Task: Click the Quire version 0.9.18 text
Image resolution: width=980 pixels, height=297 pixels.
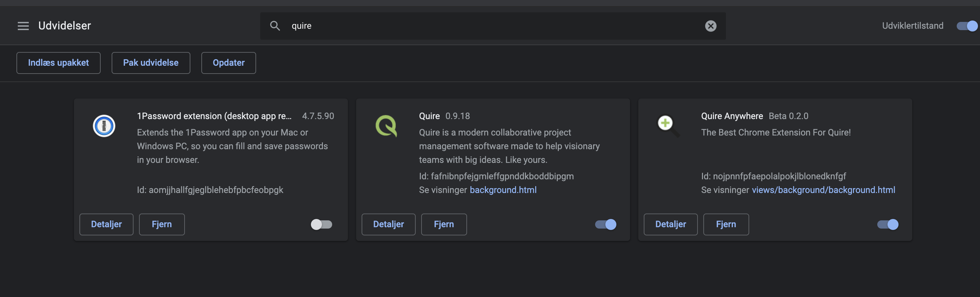Action: [458, 116]
